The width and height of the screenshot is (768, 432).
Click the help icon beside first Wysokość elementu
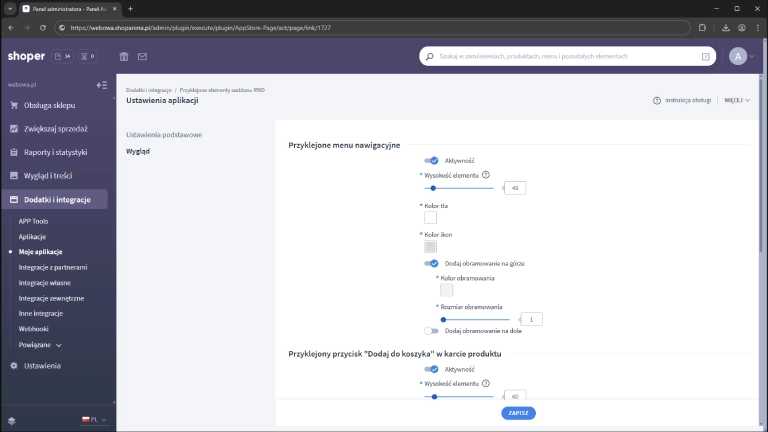(486, 175)
